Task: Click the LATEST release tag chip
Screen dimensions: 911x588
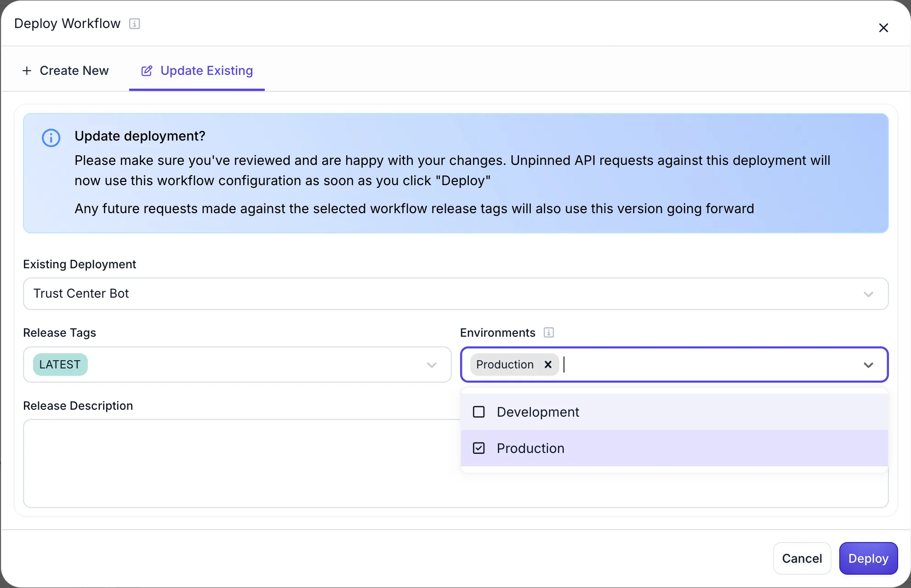Action: pos(60,365)
